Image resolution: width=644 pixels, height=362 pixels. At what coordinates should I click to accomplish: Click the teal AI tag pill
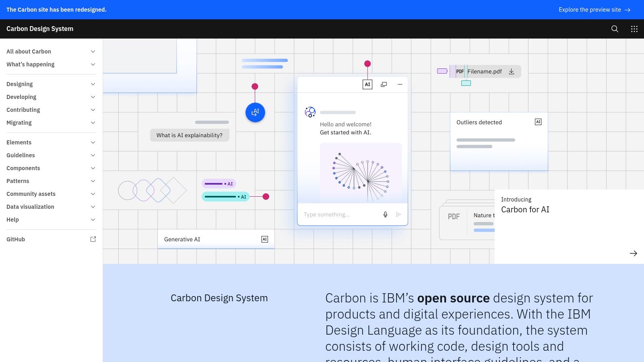[x=225, y=197]
